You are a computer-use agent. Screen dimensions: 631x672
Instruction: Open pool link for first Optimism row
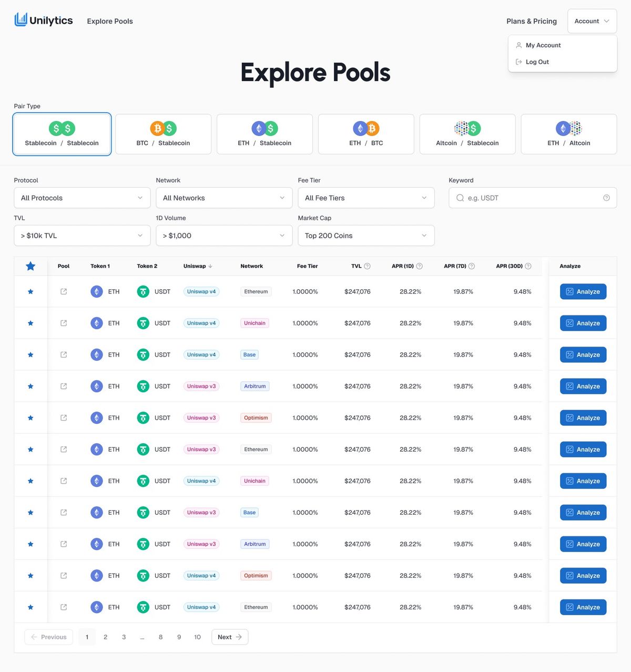tap(64, 418)
